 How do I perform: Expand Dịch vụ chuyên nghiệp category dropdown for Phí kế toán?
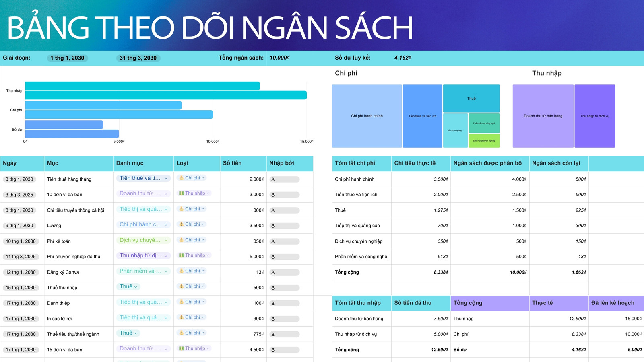tap(166, 240)
